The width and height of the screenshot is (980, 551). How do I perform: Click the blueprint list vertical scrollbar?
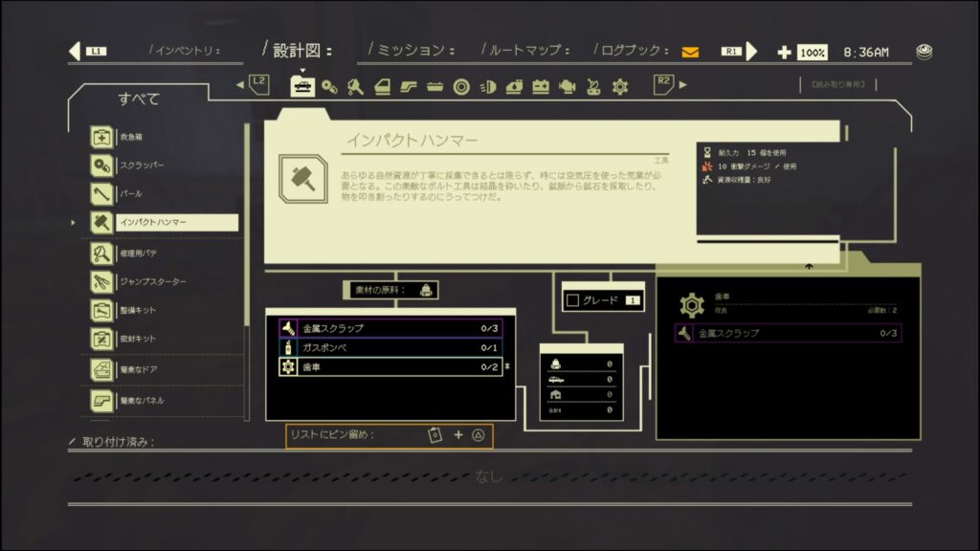coord(247,268)
